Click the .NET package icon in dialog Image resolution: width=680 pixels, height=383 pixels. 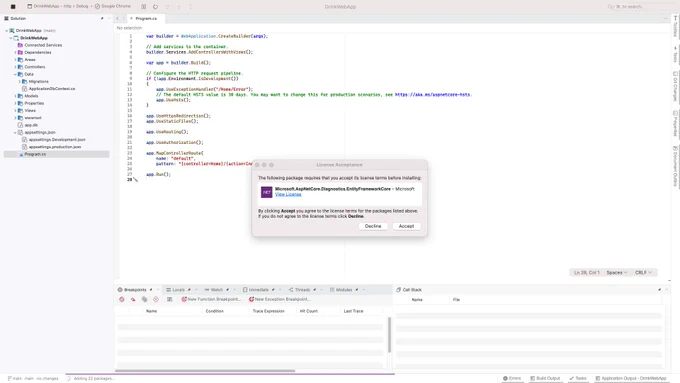pyautogui.click(x=266, y=192)
